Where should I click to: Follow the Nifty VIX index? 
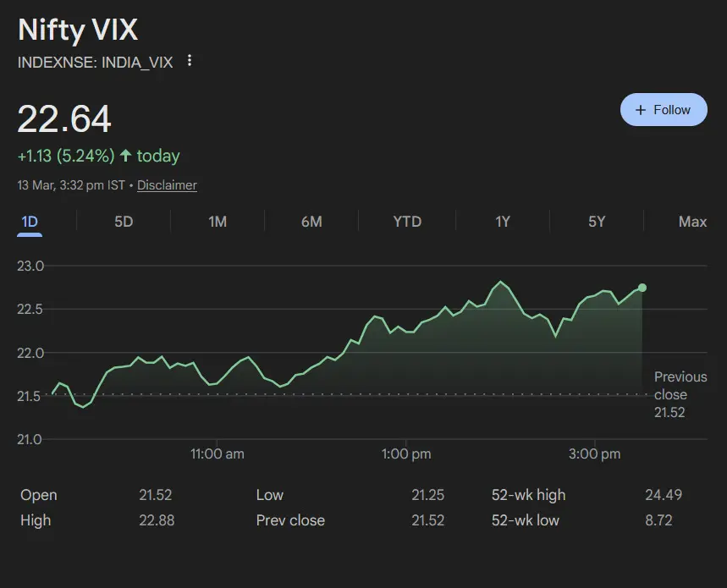click(x=664, y=109)
